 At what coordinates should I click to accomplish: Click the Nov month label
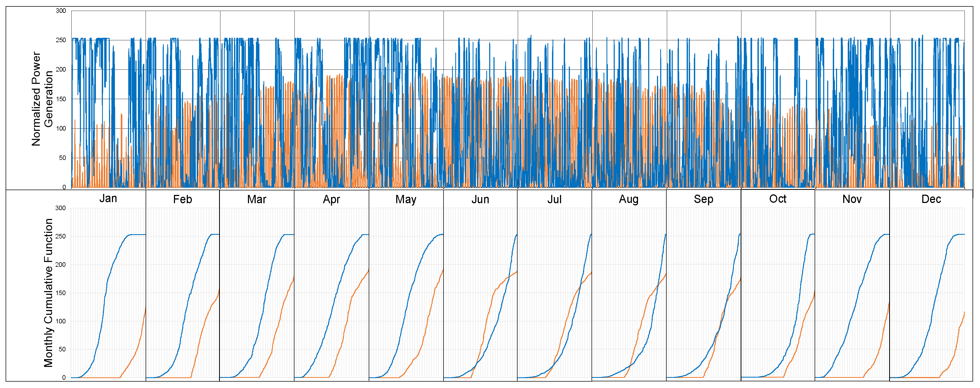(x=852, y=199)
